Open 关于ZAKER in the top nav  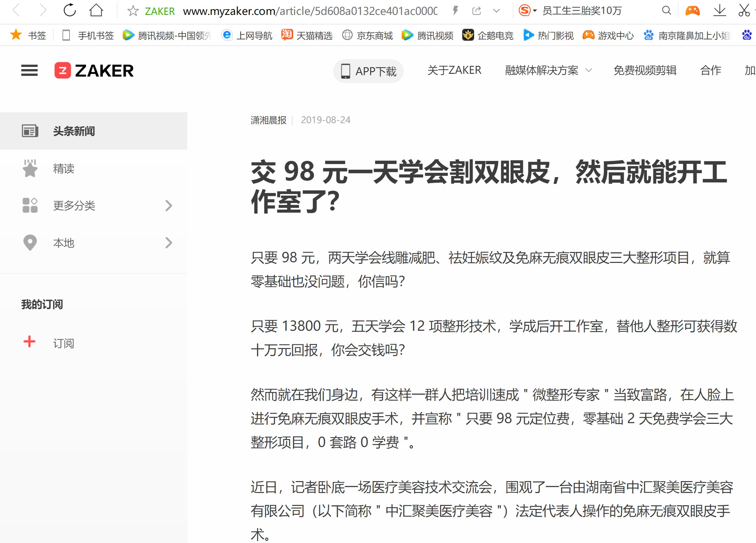pos(454,71)
